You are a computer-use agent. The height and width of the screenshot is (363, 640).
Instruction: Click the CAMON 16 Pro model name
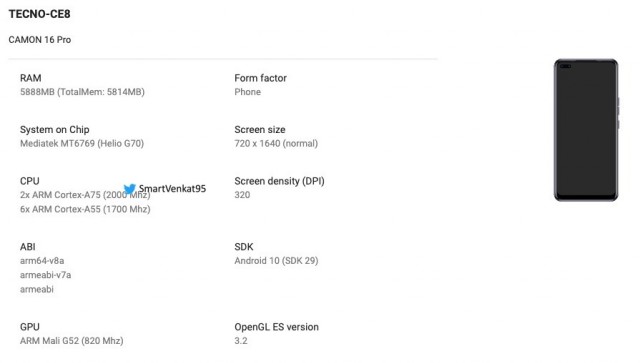[x=40, y=40]
